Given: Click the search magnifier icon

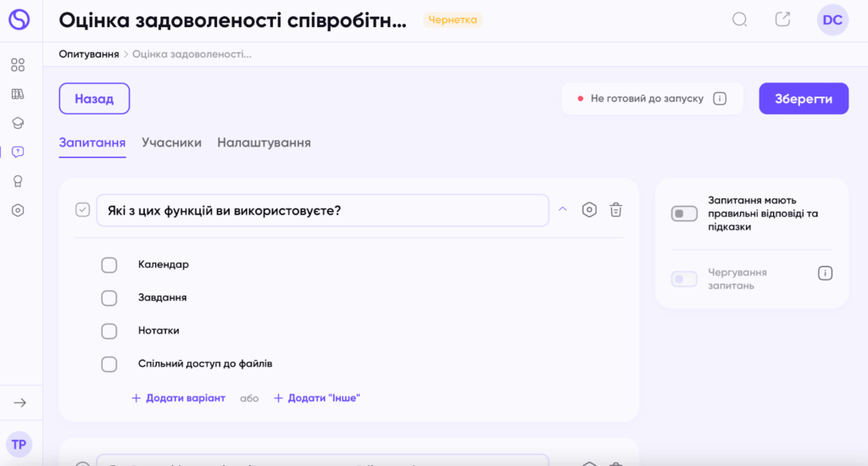Looking at the screenshot, I should 740,19.
